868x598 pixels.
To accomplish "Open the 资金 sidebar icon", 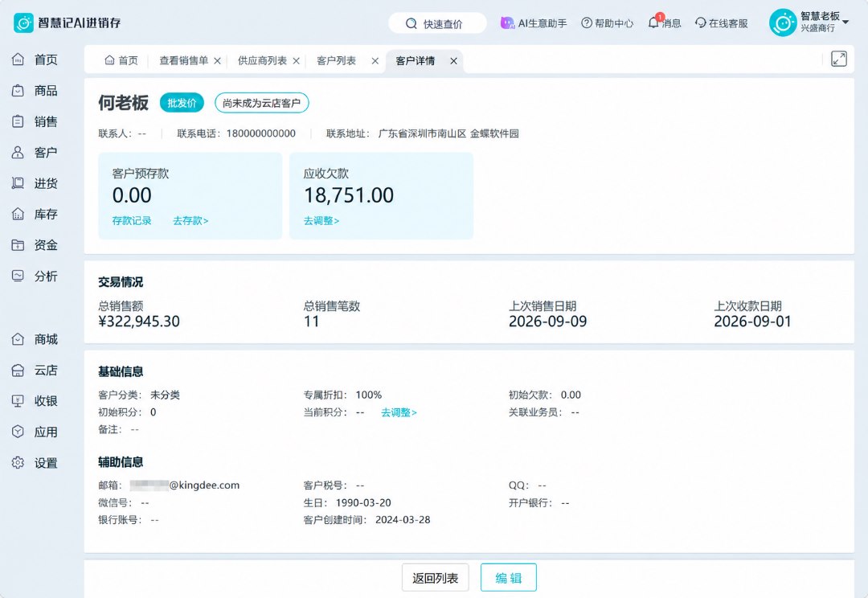I will pos(18,244).
